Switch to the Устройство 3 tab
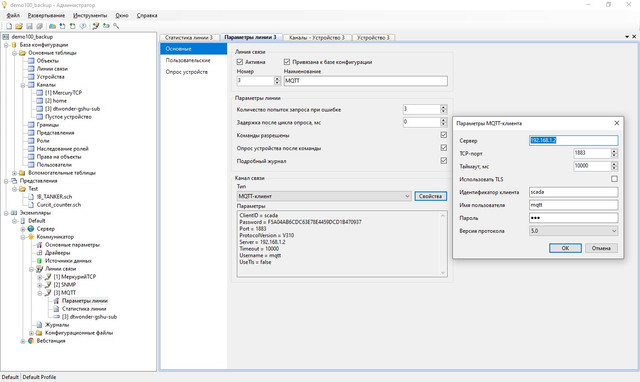640x382 pixels. pyautogui.click(x=373, y=38)
